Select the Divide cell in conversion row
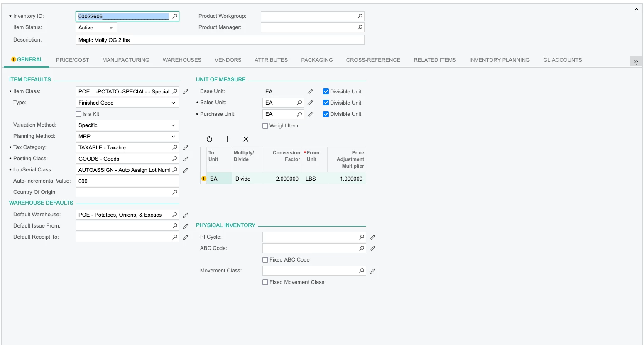The width and height of the screenshot is (644, 345). click(x=248, y=179)
